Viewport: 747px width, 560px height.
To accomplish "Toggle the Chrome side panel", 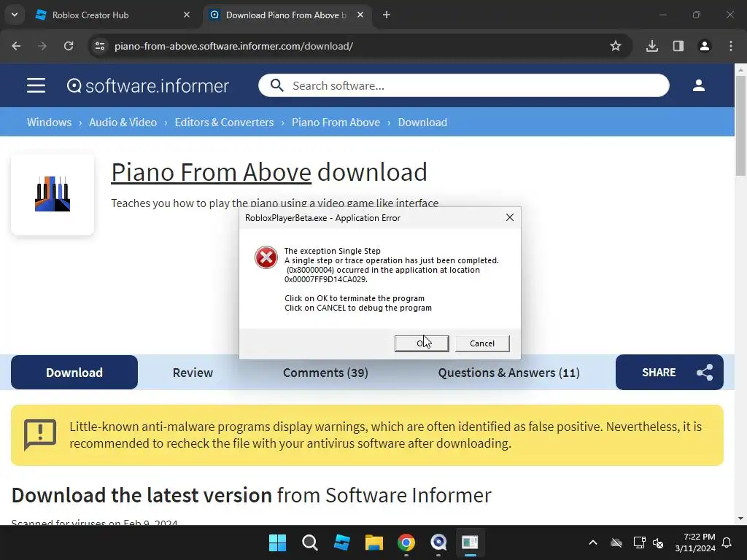I will [678, 46].
